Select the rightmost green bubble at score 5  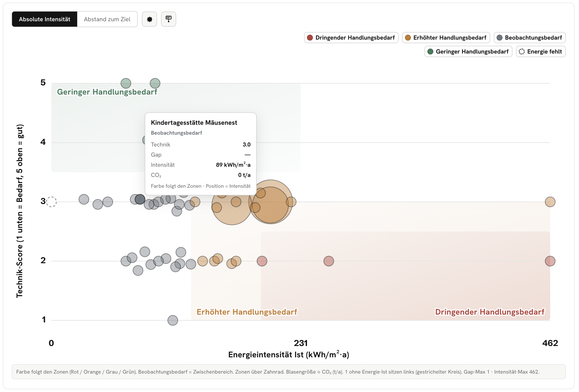(155, 83)
